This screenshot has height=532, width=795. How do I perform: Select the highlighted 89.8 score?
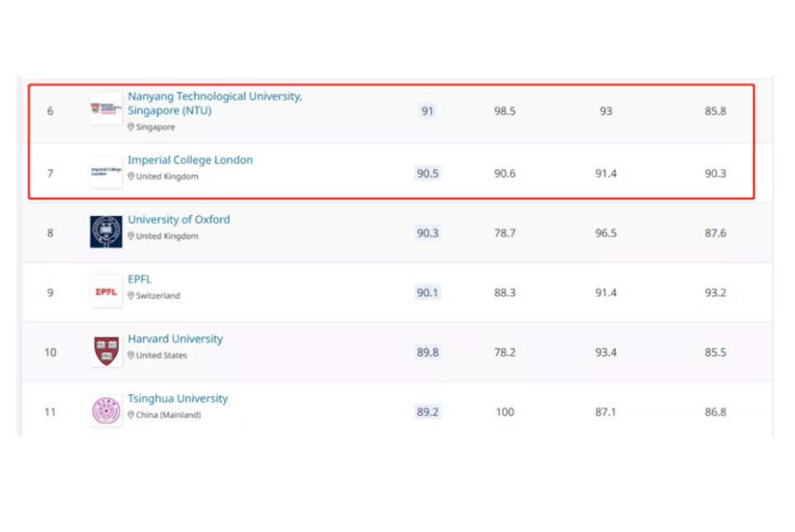pos(428,352)
